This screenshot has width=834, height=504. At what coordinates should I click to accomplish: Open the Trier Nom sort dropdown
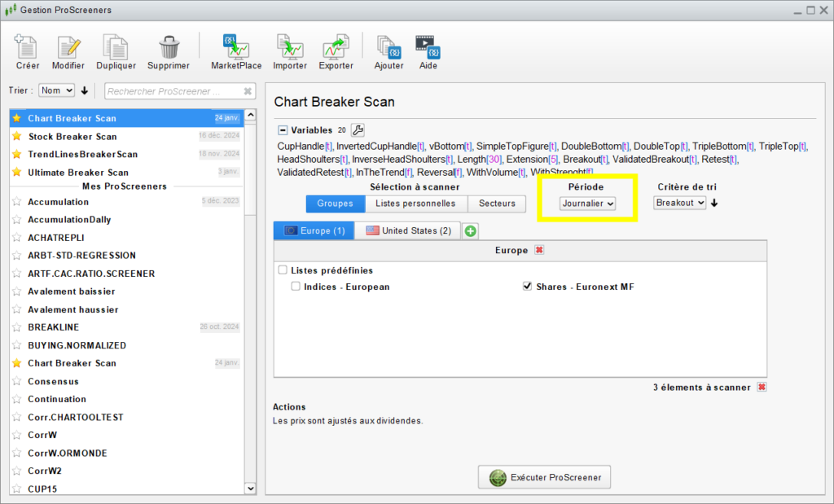click(56, 90)
